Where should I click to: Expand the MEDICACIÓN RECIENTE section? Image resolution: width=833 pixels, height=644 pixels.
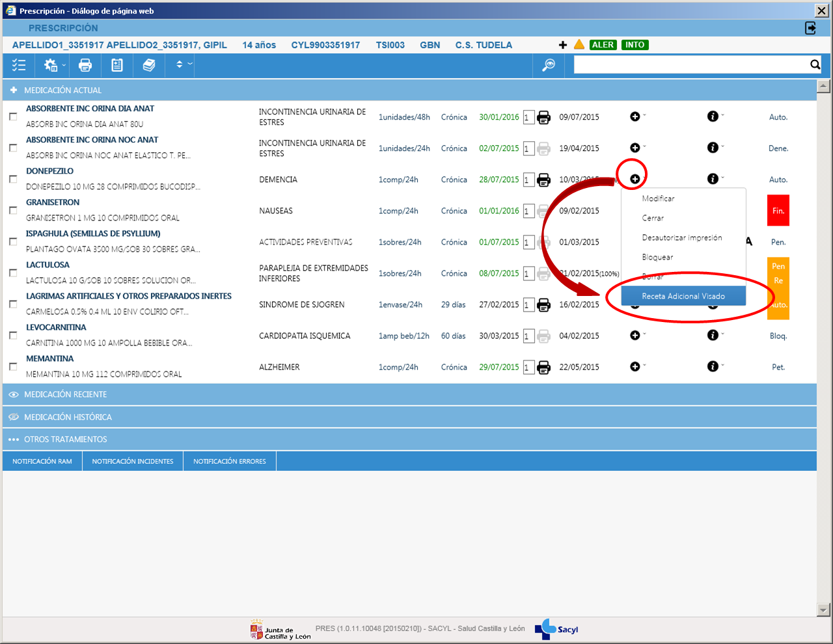pos(65,394)
